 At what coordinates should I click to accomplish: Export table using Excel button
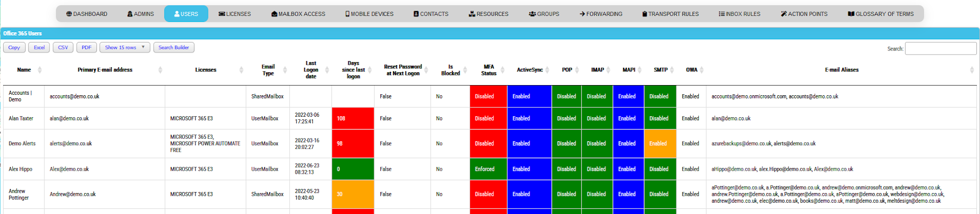(39, 47)
